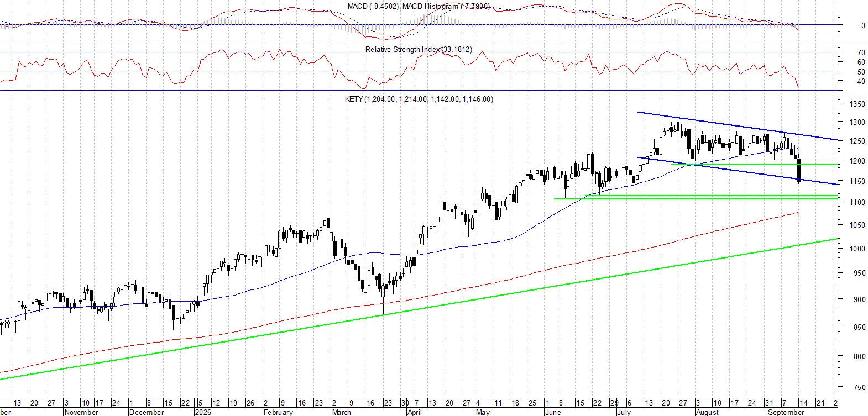868x416 pixels.
Task: Select the April month label
Action: click(x=414, y=412)
